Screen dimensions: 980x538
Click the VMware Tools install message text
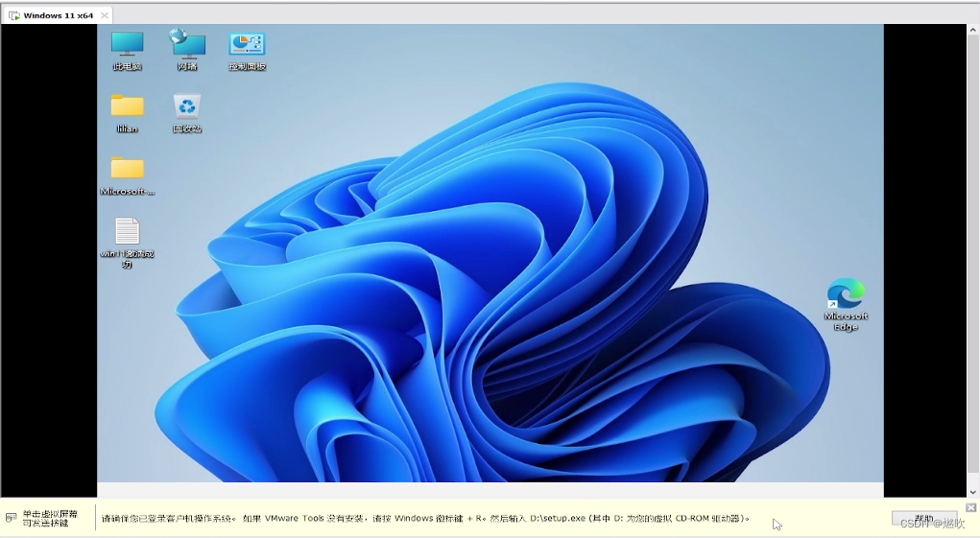click(x=425, y=518)
